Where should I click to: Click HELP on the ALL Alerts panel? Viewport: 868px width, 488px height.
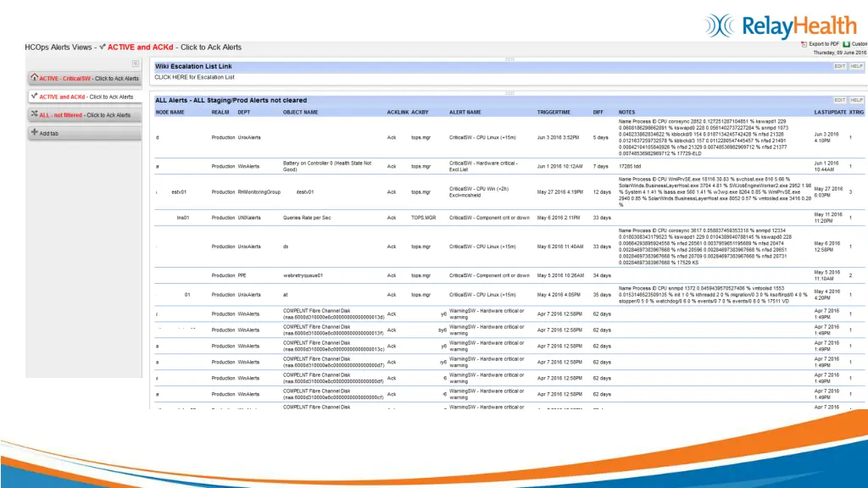[x=856, y=100]
